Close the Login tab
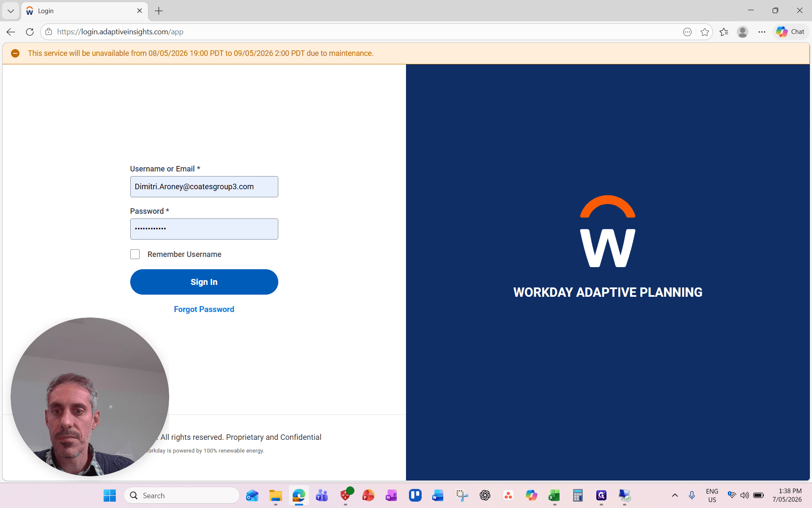This screenshot has height=508, width=812. (140, 11)
